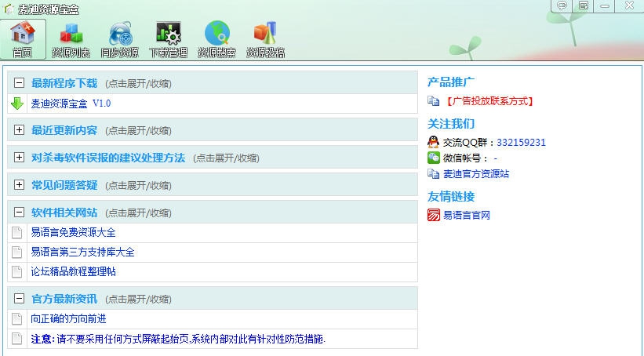Click the menu panel icon in title bar
Viewport: 644px width, 356px height.
point(584,5)
